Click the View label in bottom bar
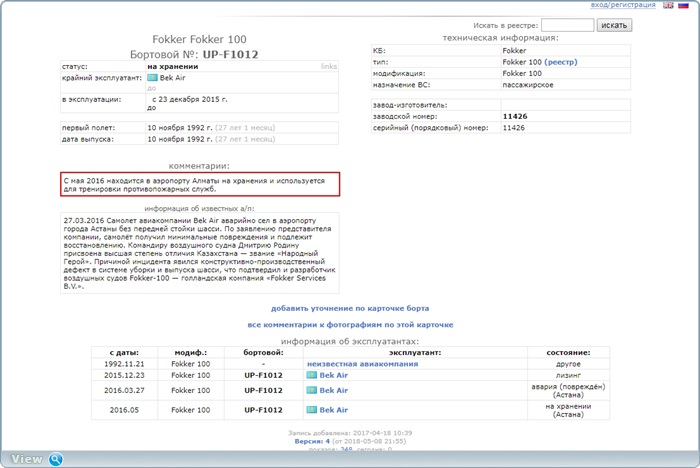 (27, 459)
